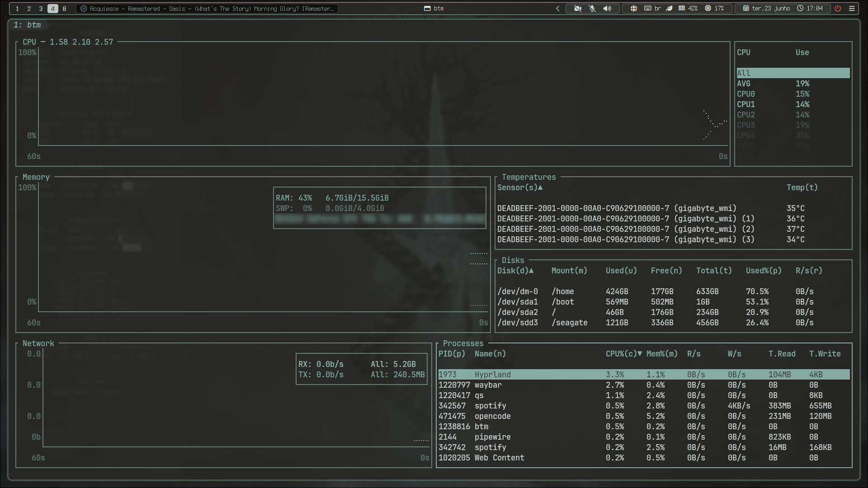Expand the tray with the left chevron

[558, 9]
